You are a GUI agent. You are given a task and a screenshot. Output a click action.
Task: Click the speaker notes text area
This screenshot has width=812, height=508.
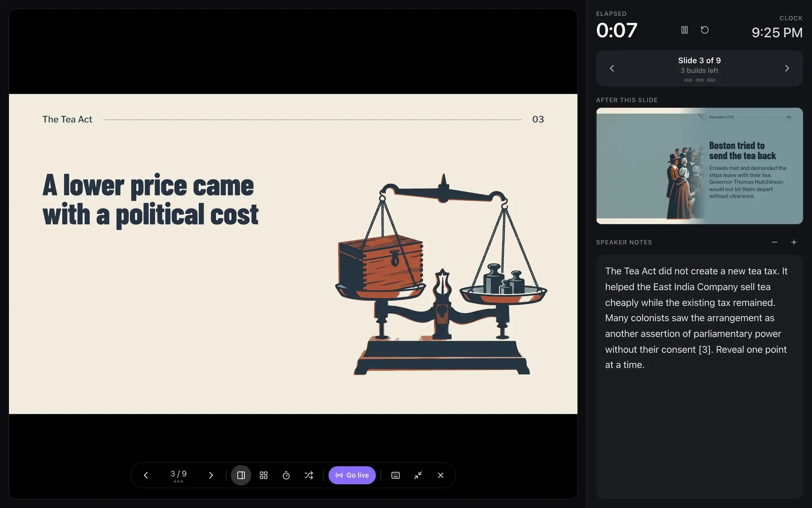click(699, 377)
